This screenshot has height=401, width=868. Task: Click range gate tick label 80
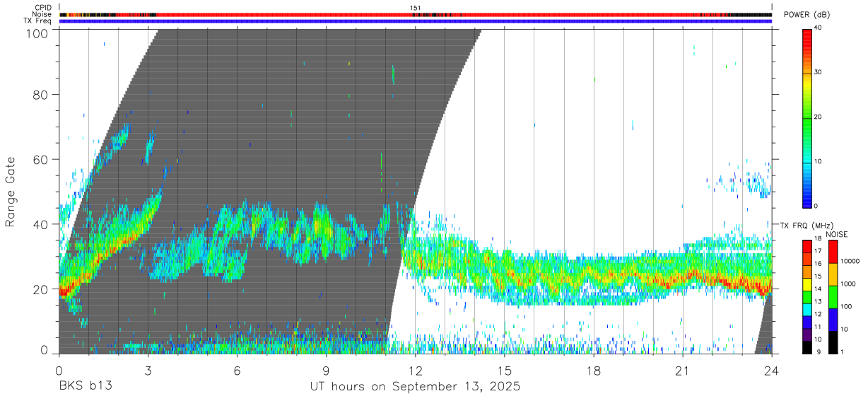tap(40, 95)
